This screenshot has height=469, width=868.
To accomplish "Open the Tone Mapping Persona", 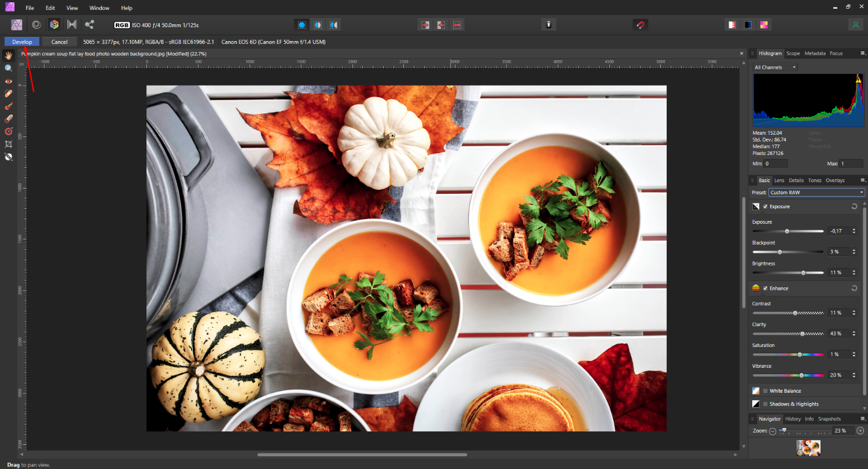I will click(x=72, y=24).
